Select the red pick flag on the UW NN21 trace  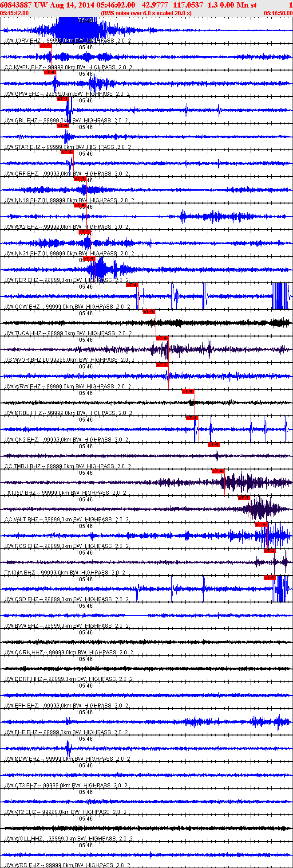click(85, 232)
